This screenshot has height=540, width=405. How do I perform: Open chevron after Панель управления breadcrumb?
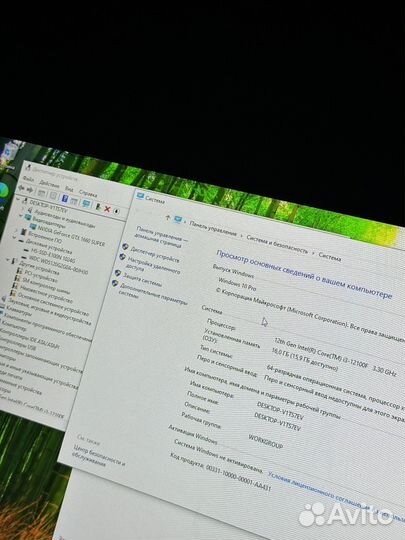pos(241,236)
